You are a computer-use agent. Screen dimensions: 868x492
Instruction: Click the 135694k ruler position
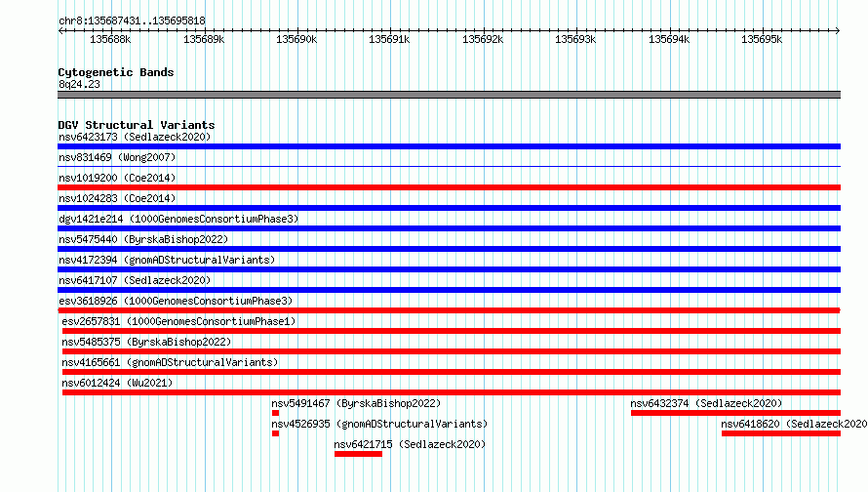pos(670,39)
